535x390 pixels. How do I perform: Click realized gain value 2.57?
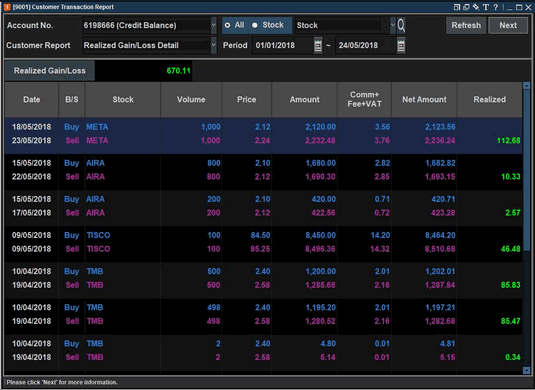point(512,213)
